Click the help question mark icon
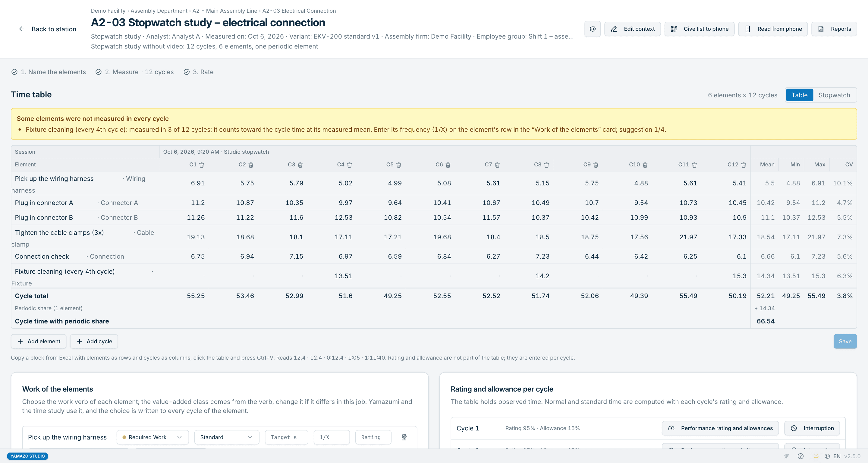This screenshot has height=463, width=868. coord(800,456)
